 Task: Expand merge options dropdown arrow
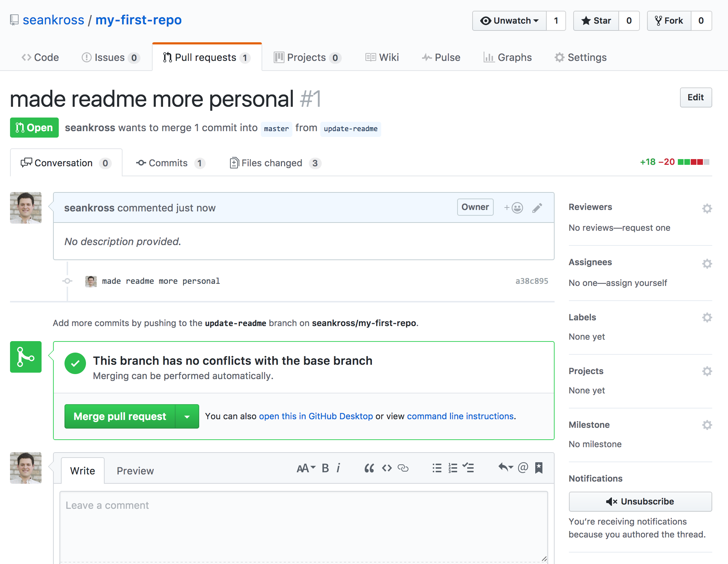[x=187, y=416]
